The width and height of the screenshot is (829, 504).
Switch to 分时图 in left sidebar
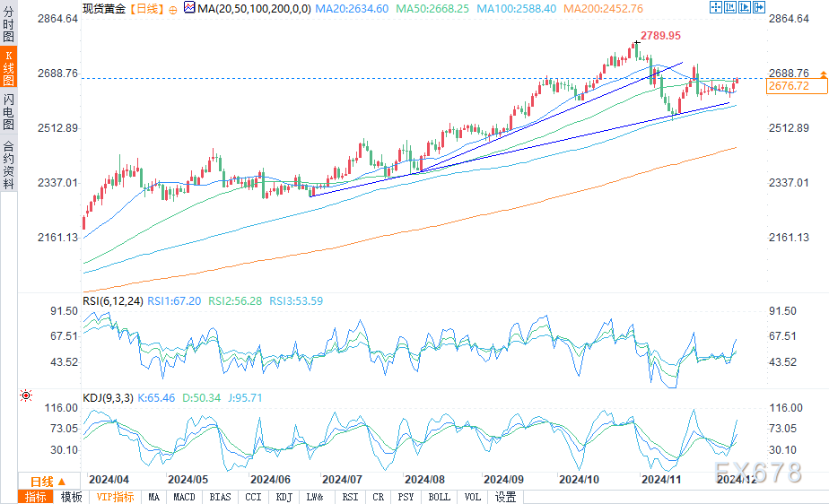pos(8,24)
